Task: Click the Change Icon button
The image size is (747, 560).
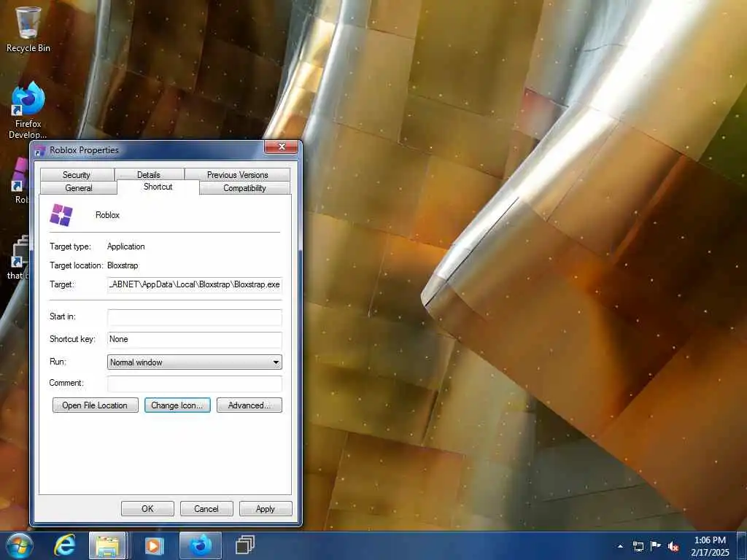Action: 177,405
